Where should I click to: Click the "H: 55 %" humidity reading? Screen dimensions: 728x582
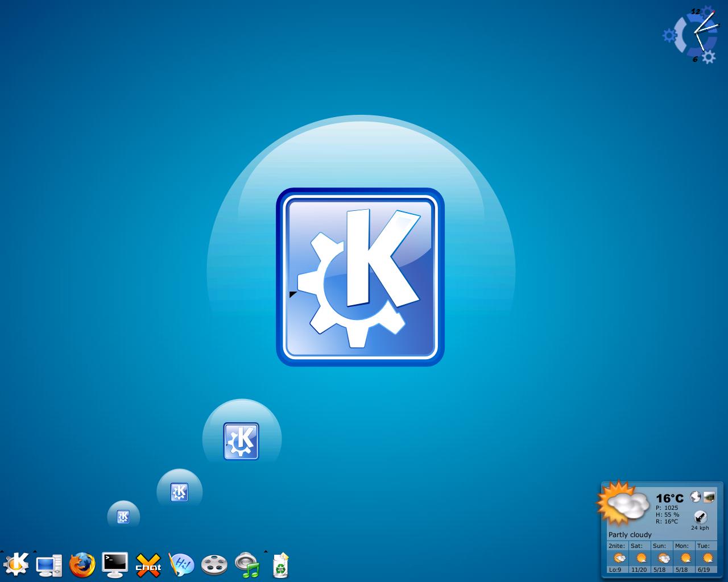[x=667, y=514]
